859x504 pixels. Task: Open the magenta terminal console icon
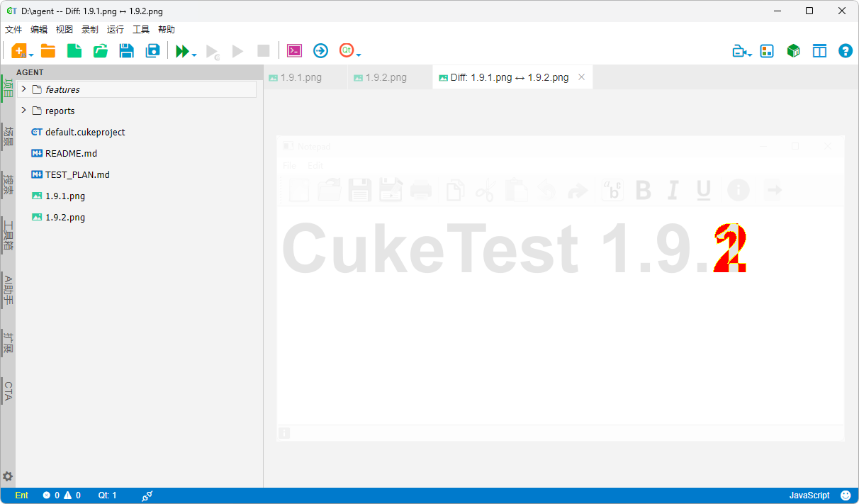[x=295, y=50]
